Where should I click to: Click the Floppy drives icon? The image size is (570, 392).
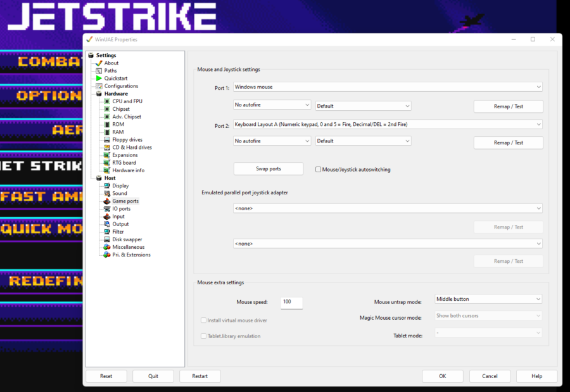(107, 139)
